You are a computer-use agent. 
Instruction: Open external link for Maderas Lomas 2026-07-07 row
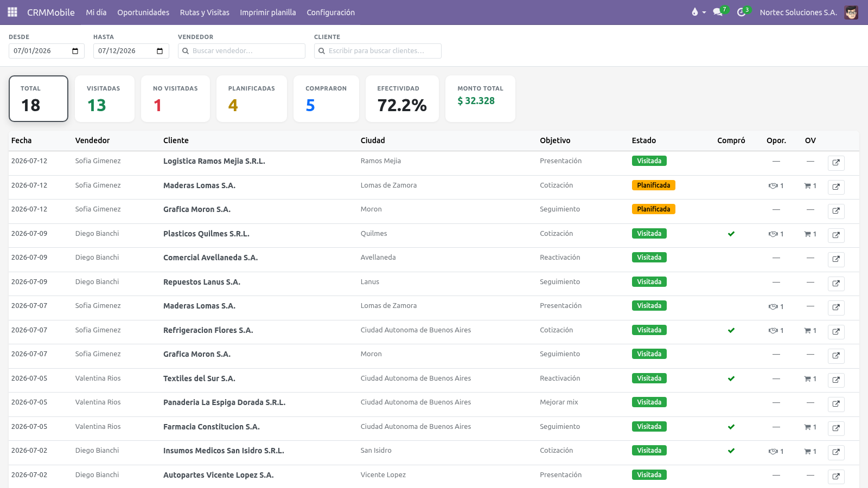pos(836,307)
